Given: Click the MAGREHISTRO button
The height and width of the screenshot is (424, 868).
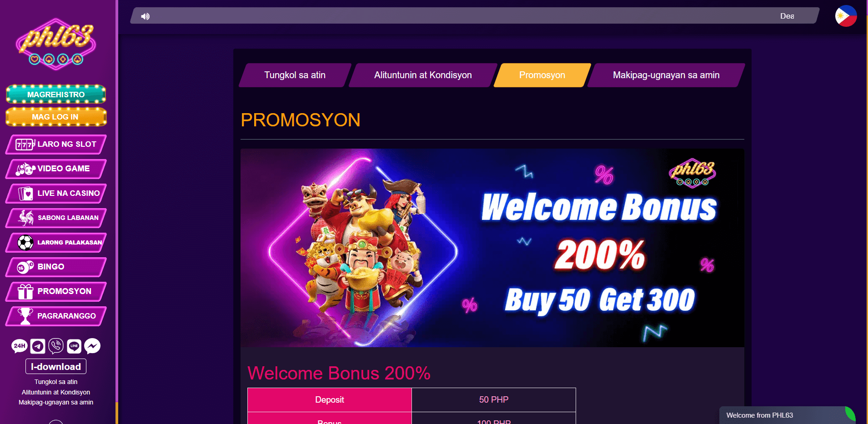Looking at the screenshot, I should click(x=56, y=94).
